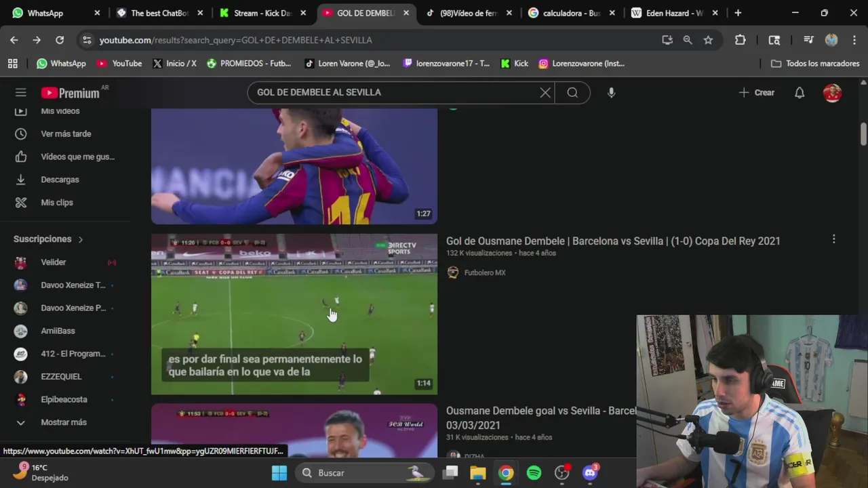Open the Windows Start button
Screen dimensions: 868x488
coord(279,473)
